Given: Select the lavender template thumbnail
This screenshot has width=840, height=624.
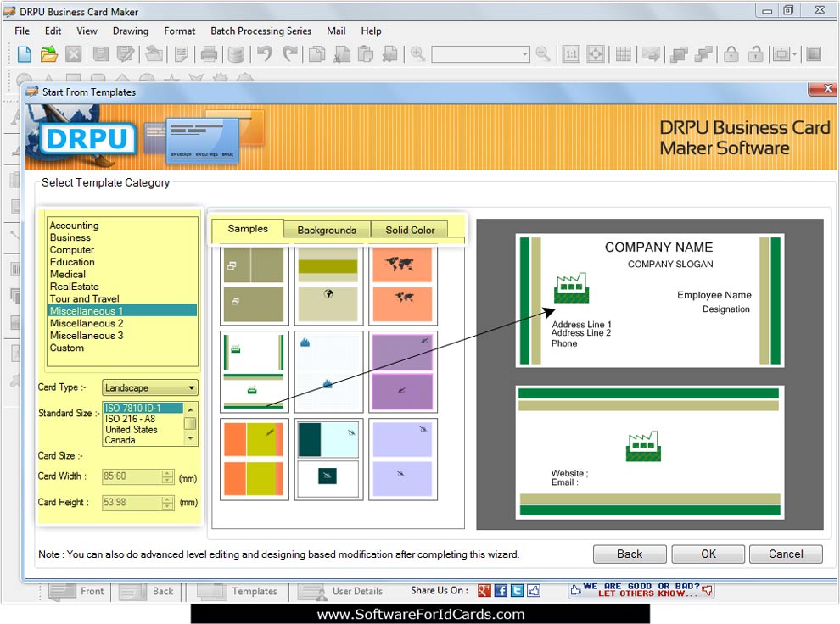Looking at the screenshot, I should pyautogui.click(x=402, y=460).
